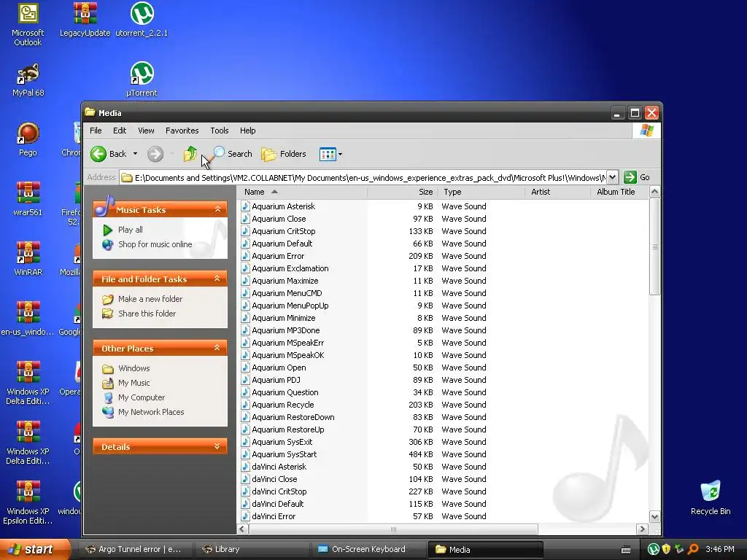
Task: Open the Edit menu
Action: (x=120, y=131)
